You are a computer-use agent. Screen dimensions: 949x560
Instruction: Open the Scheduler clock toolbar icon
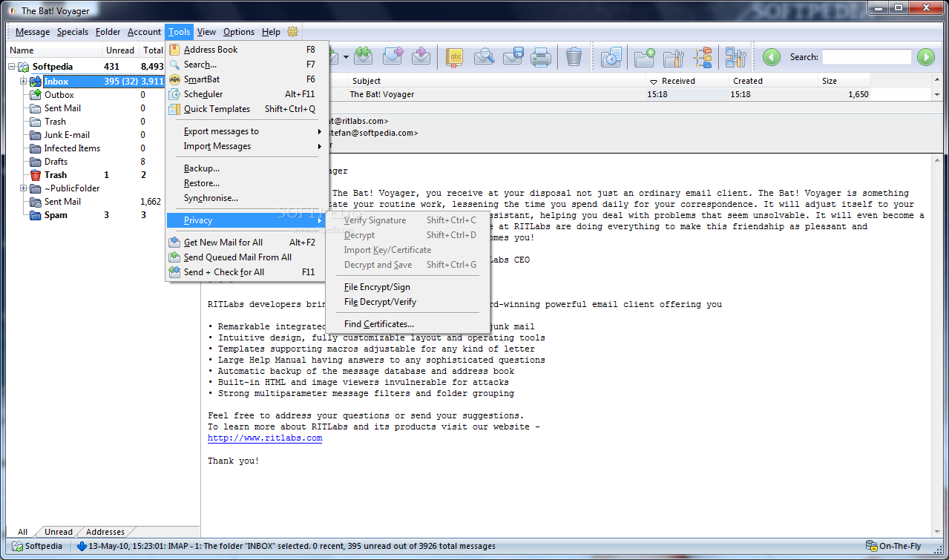[x=611, y=56]
